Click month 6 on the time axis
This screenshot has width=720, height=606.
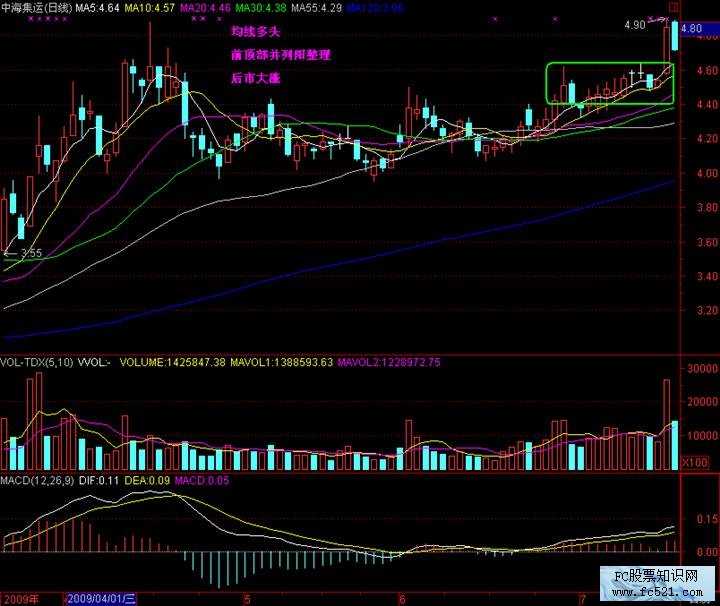[402, 599]
